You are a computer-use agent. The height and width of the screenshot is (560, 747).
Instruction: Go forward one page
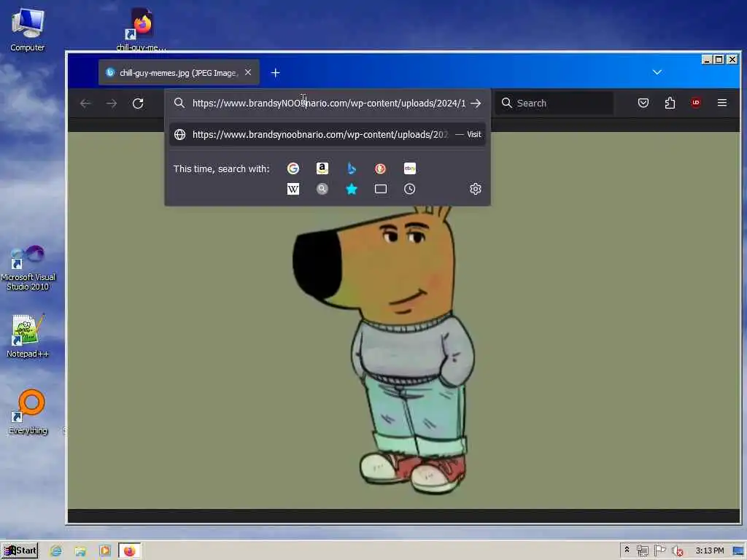[x=112, y=104]
